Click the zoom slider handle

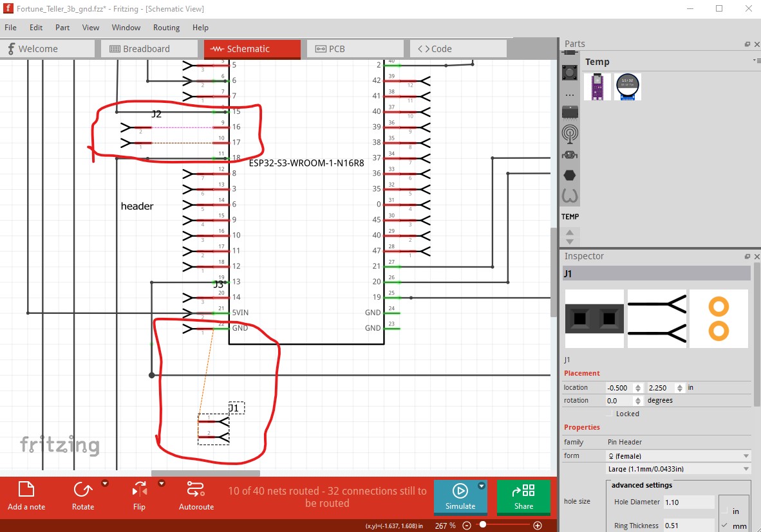pyautogui.click(x=483, y=525)
